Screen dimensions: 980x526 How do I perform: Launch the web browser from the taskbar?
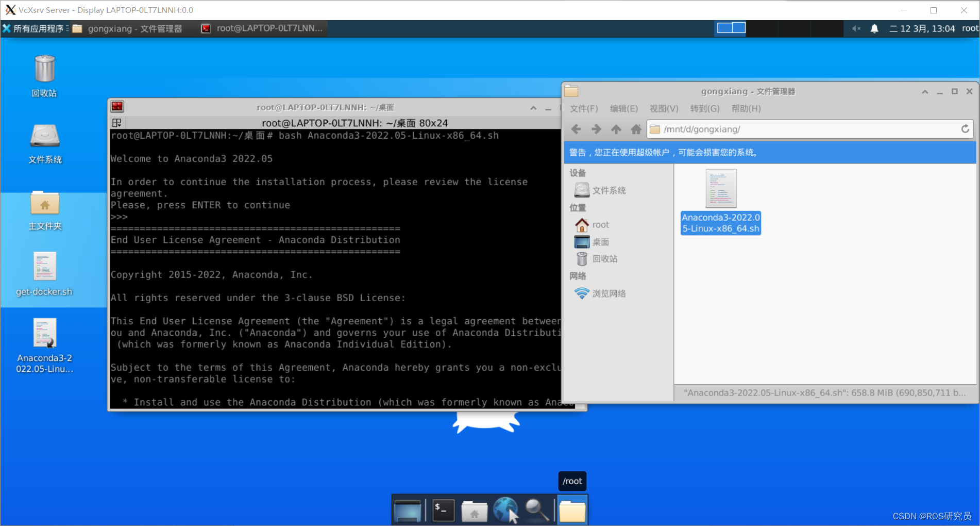tap(506, 509)
